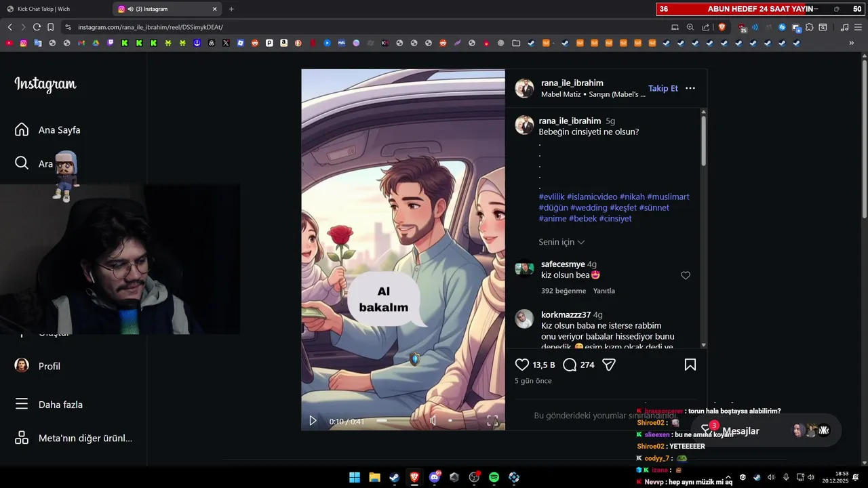The width and height of the screenshot is (868, 488).
Task: Open the Brave Shields lion icon
Action: pyautogui.click(x=722, y=27)
